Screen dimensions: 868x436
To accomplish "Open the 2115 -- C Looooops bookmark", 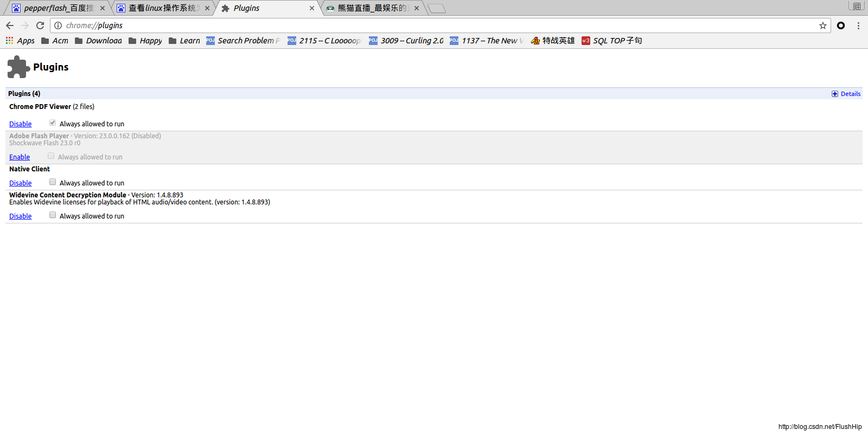I will click(324, 41).
